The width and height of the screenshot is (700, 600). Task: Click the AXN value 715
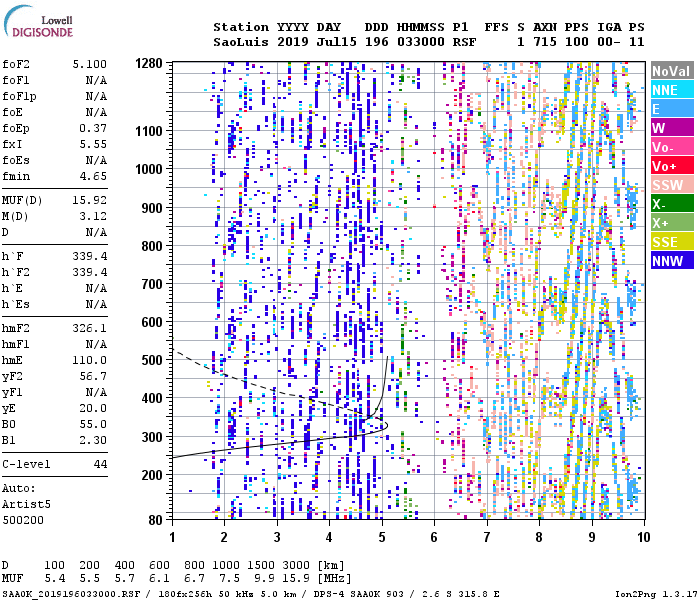pyautogui.click(x=545, y=42)
